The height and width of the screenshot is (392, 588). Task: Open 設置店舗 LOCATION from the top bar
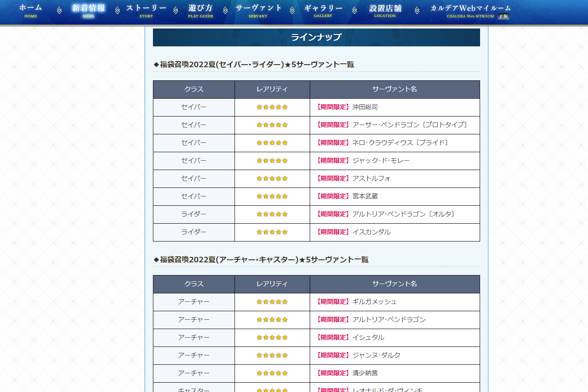click(385, 11)
